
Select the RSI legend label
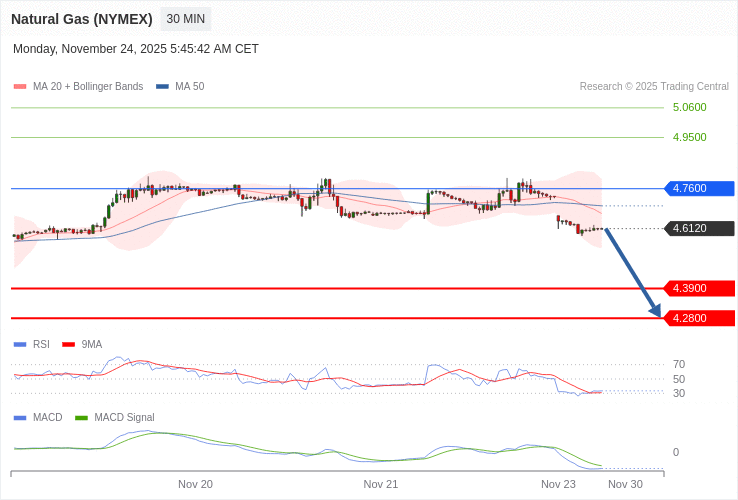click(x=41, y=345)
